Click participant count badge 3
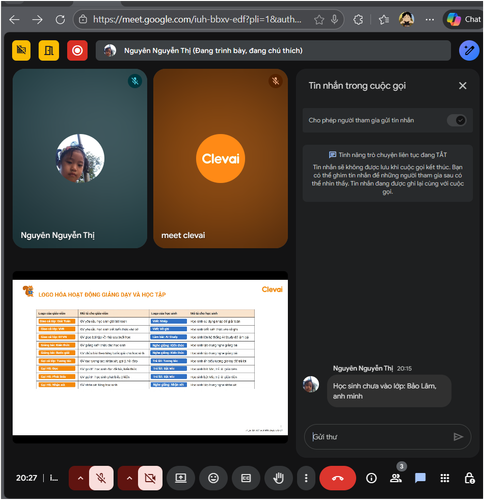484x500 pixels. click(x=402, y=466)
